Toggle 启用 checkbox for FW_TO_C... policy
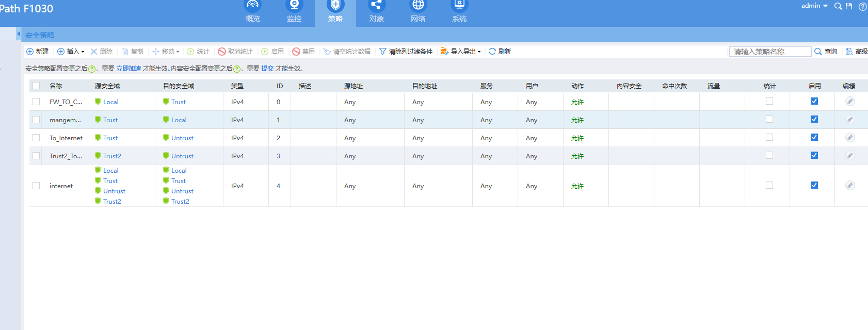The height and width of the screenshot is (330, 868). tap(814, 101)
